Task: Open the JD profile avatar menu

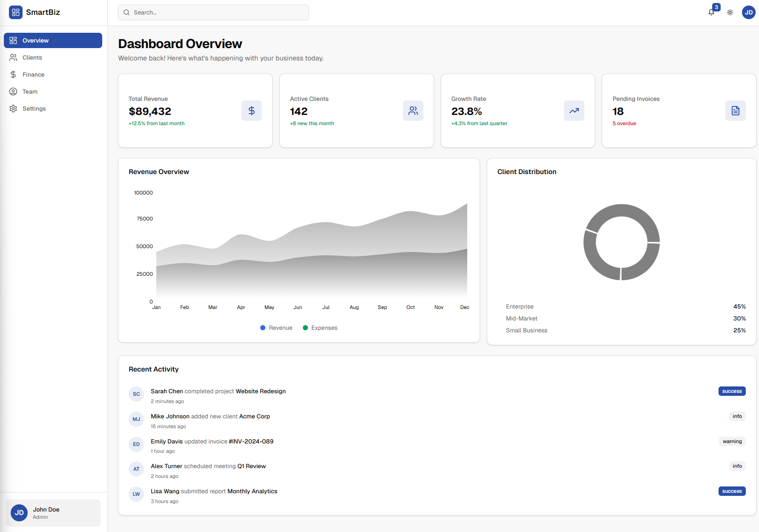Action: pos(748,12)
